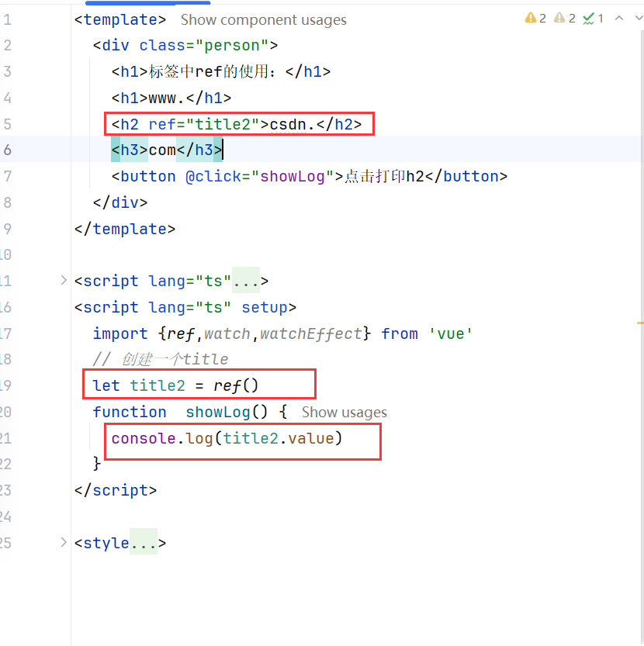Click the yellow warning stripe in scrollbar

pos(640,323)
